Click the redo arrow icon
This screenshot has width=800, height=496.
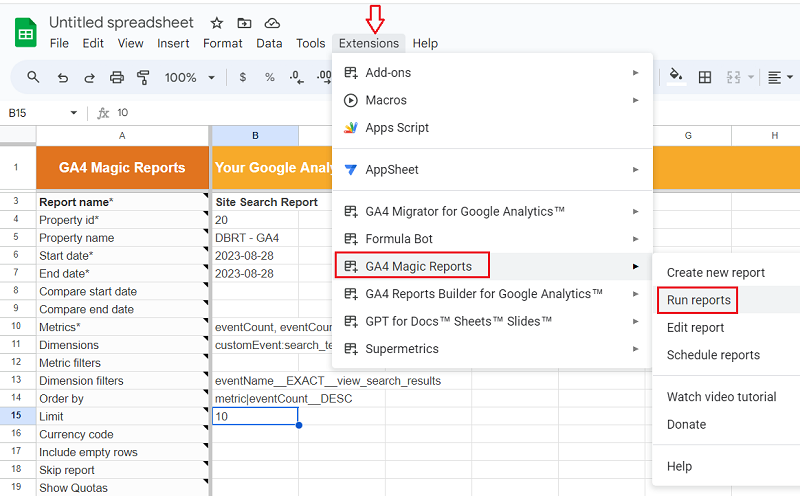point(89,78)
